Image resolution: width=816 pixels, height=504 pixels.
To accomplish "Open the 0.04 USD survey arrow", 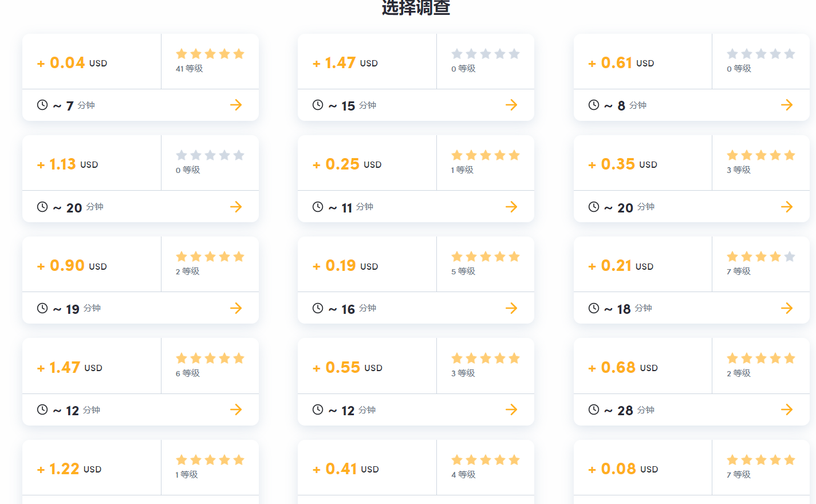I will click(x=236, y=105).
